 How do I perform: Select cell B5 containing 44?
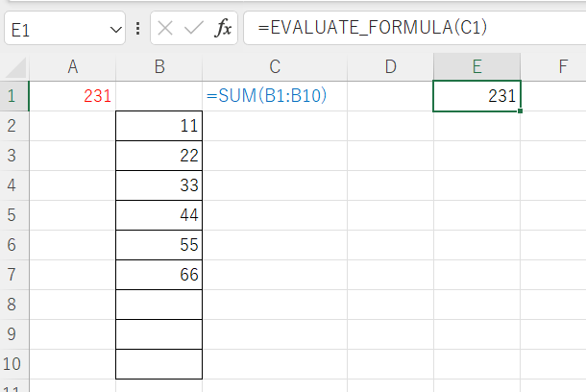159,215
